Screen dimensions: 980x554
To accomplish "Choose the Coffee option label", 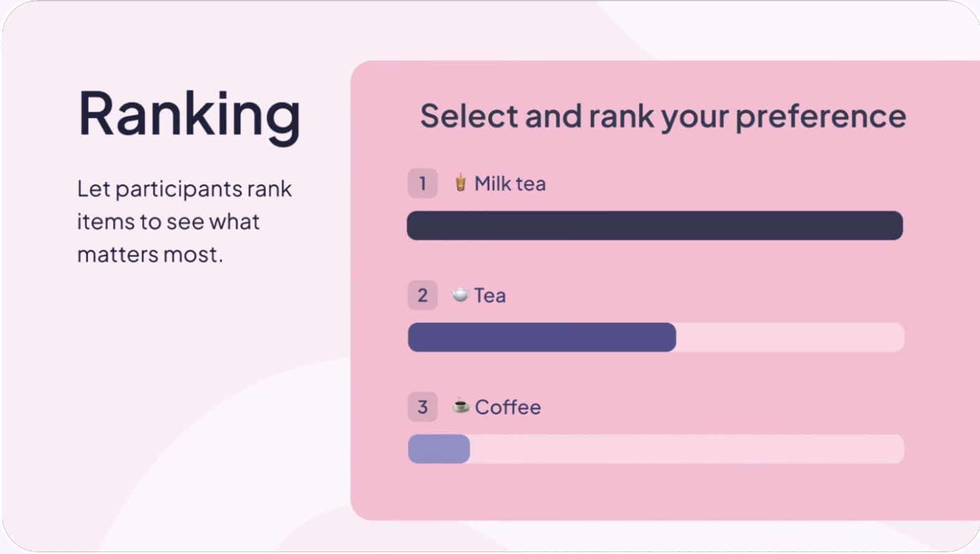I will coord(507,407).
